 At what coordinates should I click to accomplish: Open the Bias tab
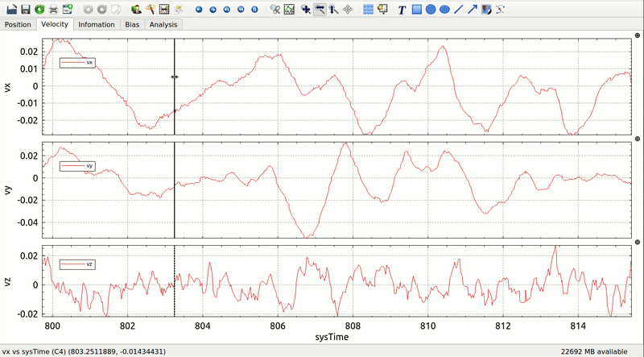tap(132, 24)
